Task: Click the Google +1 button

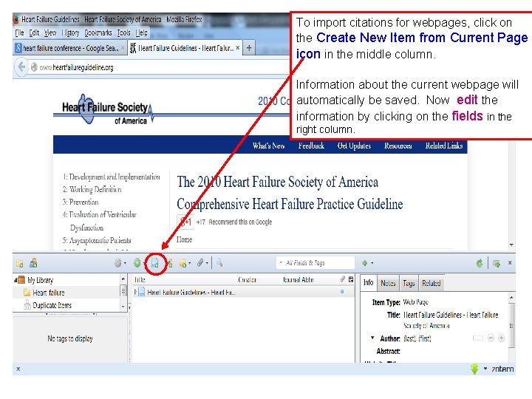Action: tap(185, 222)
